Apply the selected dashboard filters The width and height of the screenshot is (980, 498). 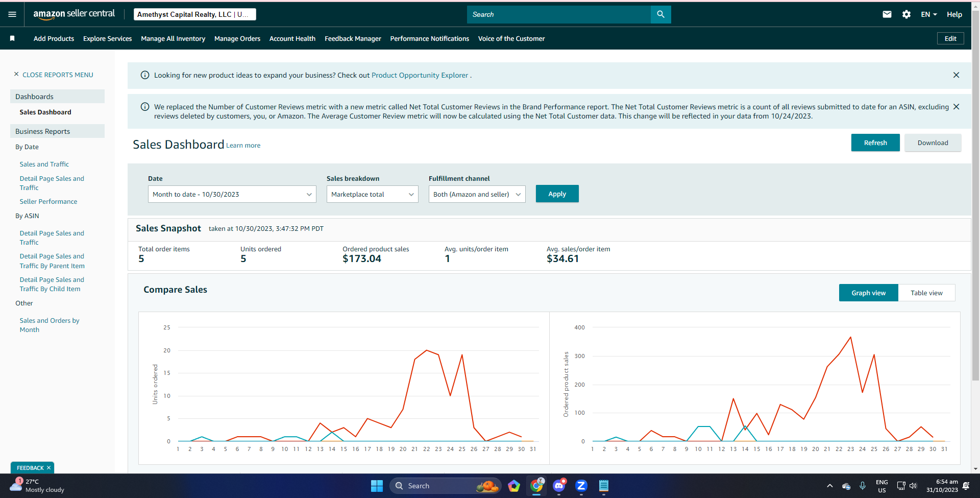coord(557,194)
